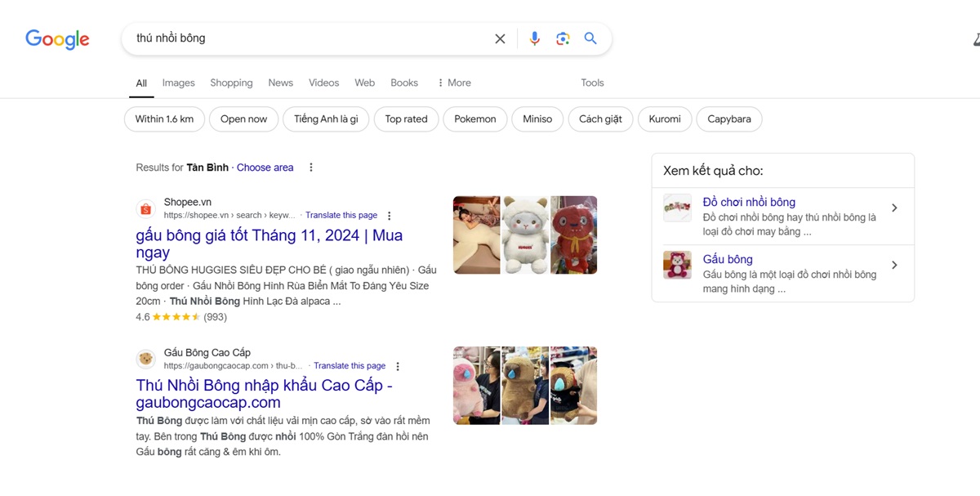Switch to the Images tab
Screen dimensions: 980x496
pyautogui.click(x=178, y=83)
